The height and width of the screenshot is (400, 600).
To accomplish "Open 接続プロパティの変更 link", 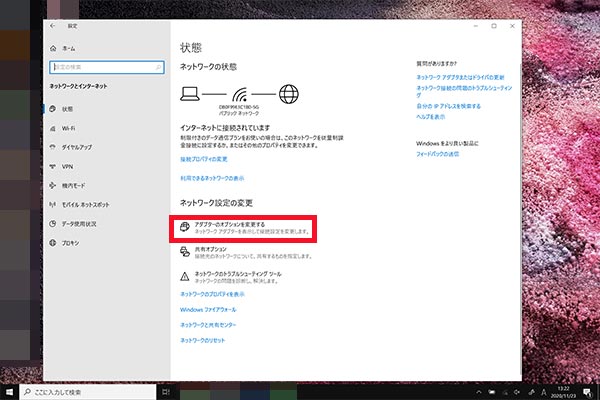I will 204,159.
